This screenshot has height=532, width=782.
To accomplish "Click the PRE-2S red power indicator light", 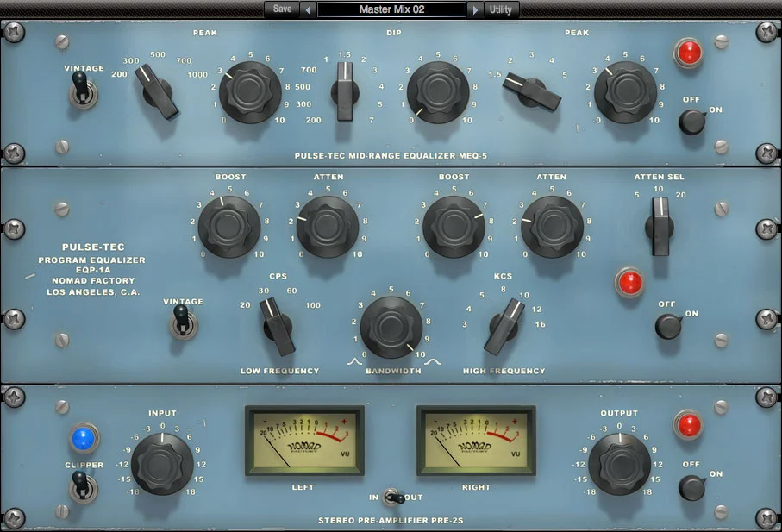I will 688,425.
